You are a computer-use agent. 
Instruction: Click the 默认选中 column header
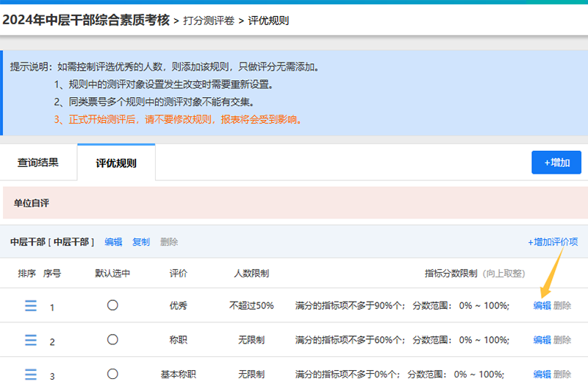point(112,273)
